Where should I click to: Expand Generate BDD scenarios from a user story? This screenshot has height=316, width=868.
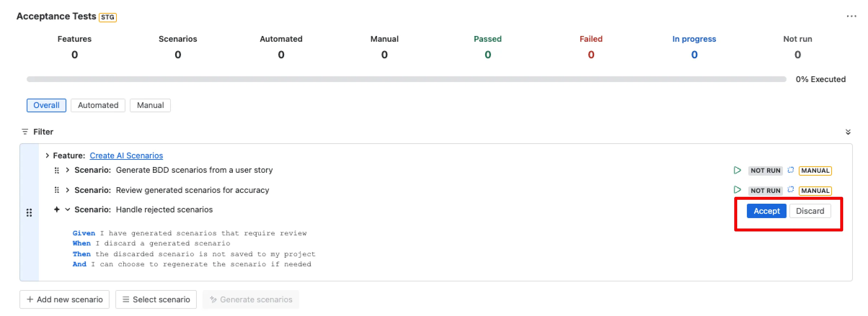tap(67, 170)
